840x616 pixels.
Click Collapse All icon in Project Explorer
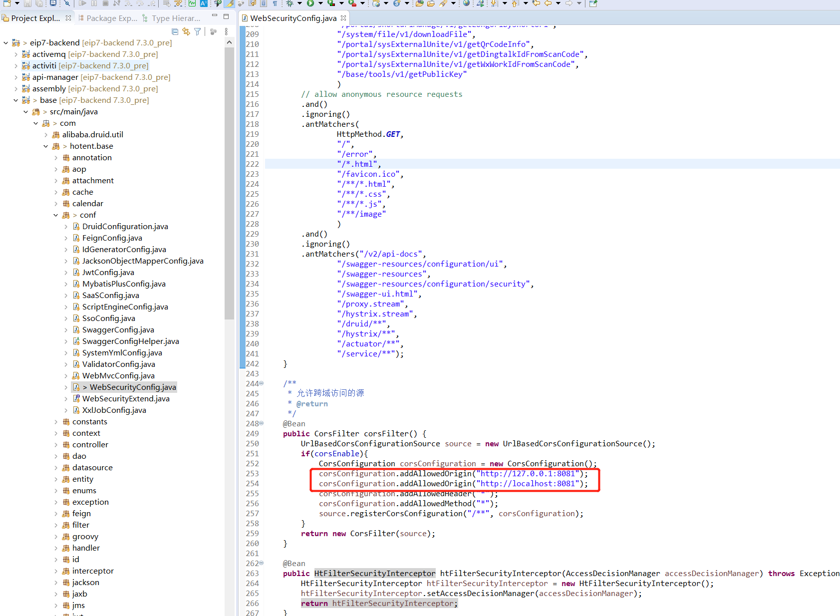(175, 31)
